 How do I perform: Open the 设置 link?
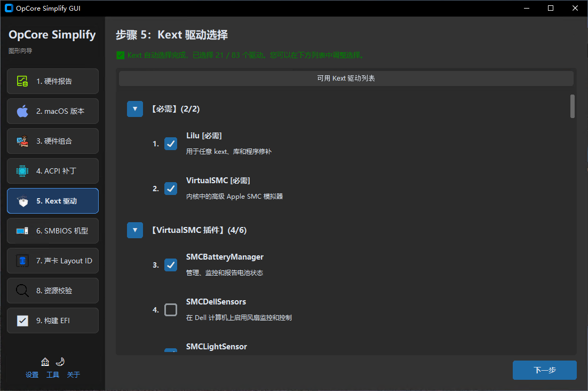point(32,375)
